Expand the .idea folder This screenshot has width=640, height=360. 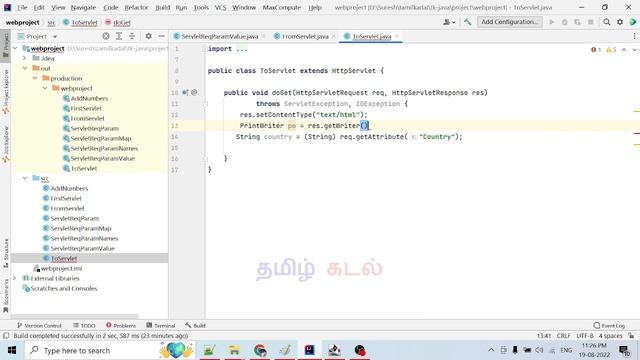coord(25,58)
